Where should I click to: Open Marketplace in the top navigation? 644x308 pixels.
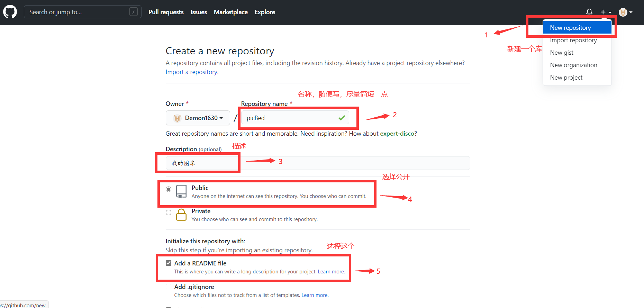click(231, 12)
